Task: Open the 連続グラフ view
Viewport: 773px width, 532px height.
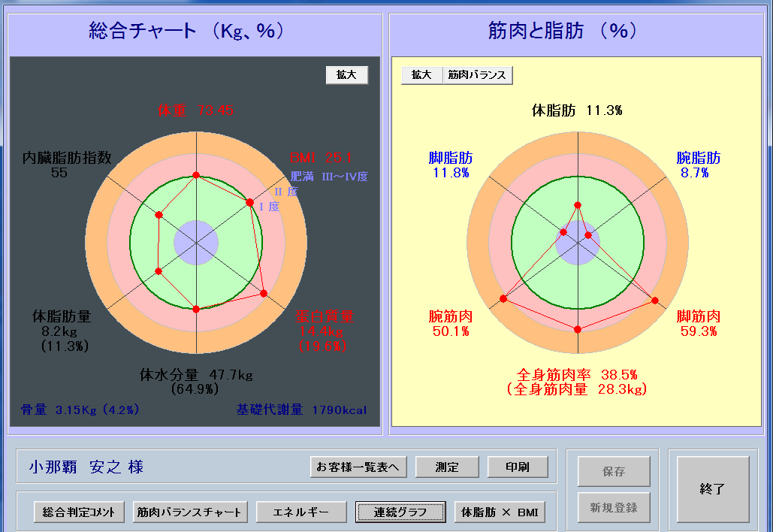Action: (x=400, y=512)
